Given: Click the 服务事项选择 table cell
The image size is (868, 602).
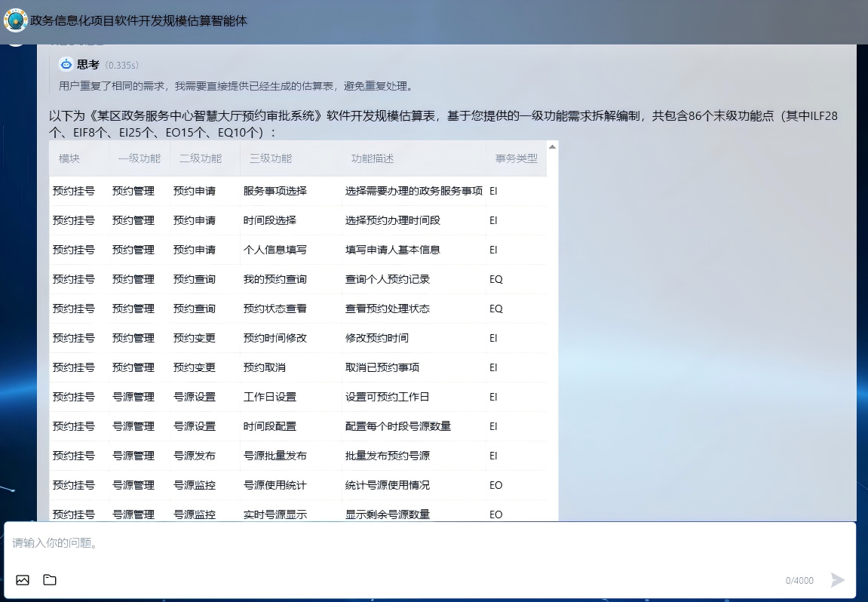Looking at the screenshot, I should [275, 192].
